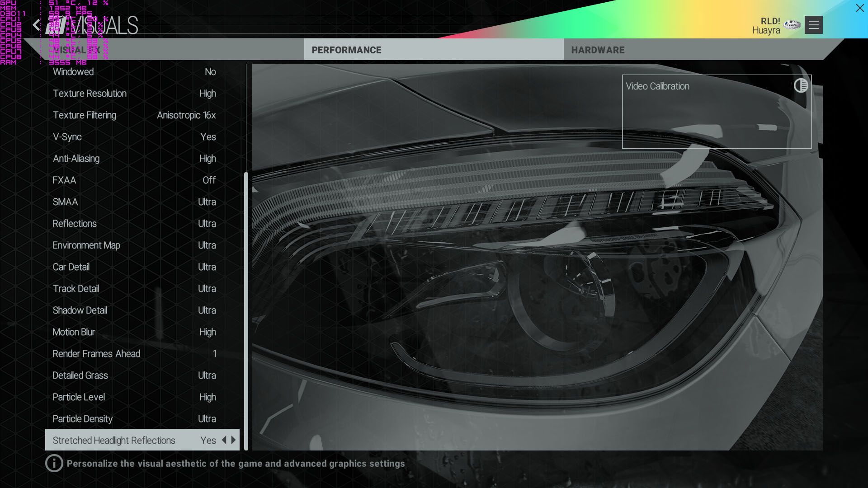Click the Huayra car profile icon
The image size is (868, 488).
pyautogui.click(x=792, y=25)
